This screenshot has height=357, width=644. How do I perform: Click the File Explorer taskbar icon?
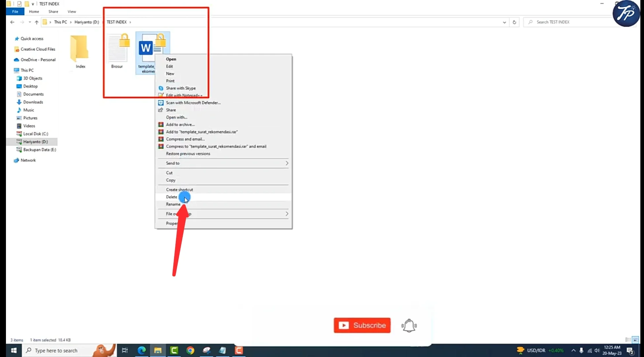158,350
